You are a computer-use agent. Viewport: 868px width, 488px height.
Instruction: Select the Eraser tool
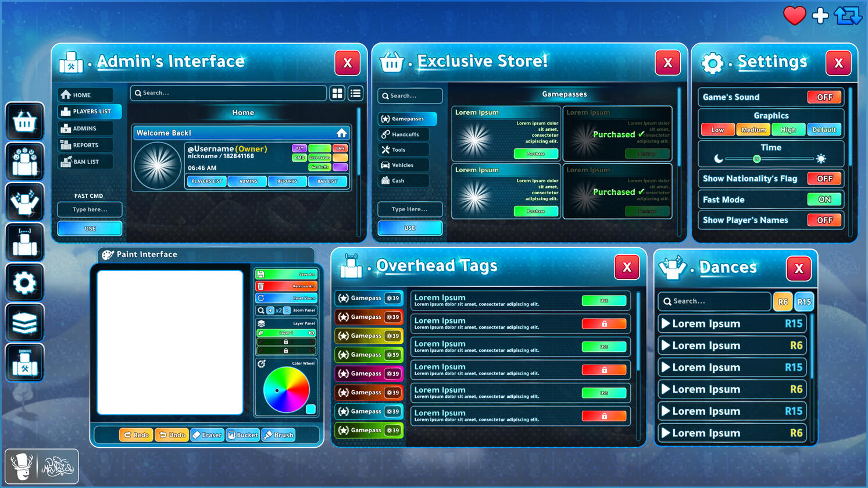(207, 435)
